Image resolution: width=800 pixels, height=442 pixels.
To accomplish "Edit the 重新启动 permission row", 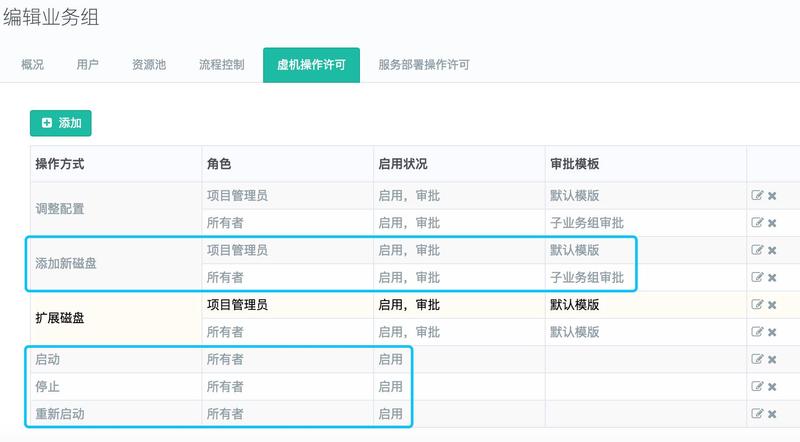I will (757, 413).
